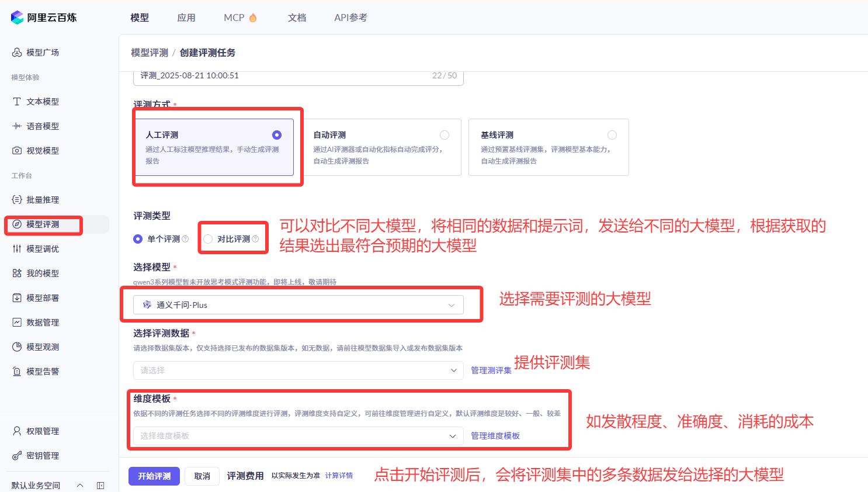Open the API参考 top menu

pos(350,18)
